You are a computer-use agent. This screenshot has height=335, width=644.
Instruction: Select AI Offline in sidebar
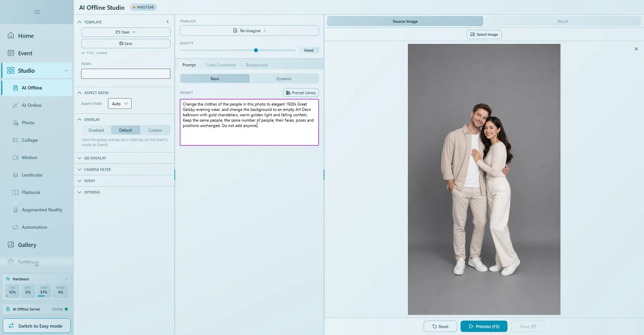37,88
